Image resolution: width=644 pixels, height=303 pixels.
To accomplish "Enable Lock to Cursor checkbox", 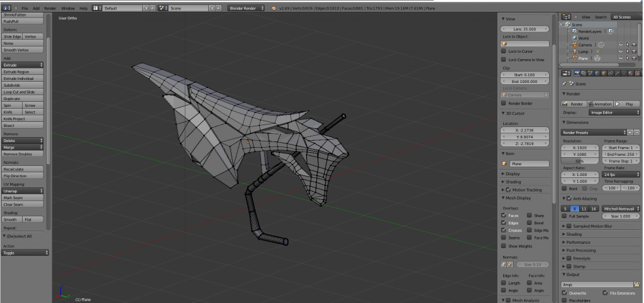I will [x=504, y=52].
